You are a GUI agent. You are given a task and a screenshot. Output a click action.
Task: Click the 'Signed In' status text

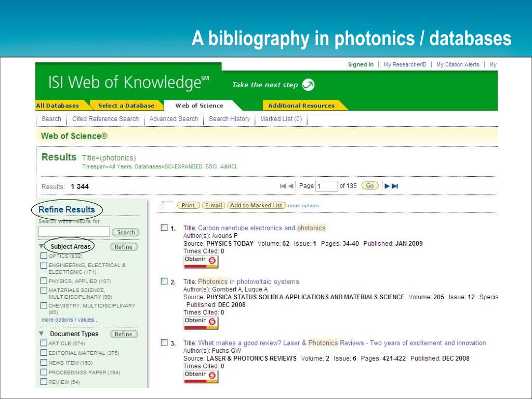(361, 64)
